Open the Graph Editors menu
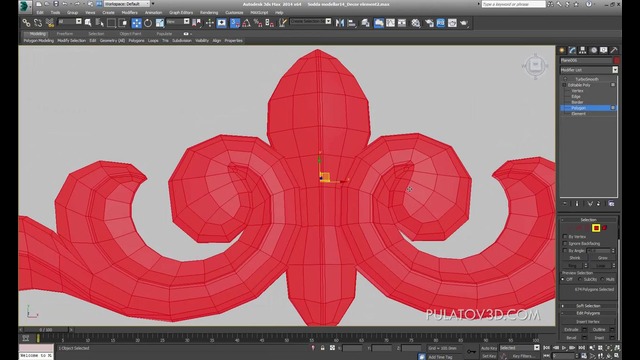The height and width of the screenshot is (360, 640). pyautogui.click(x=181, y=13)
